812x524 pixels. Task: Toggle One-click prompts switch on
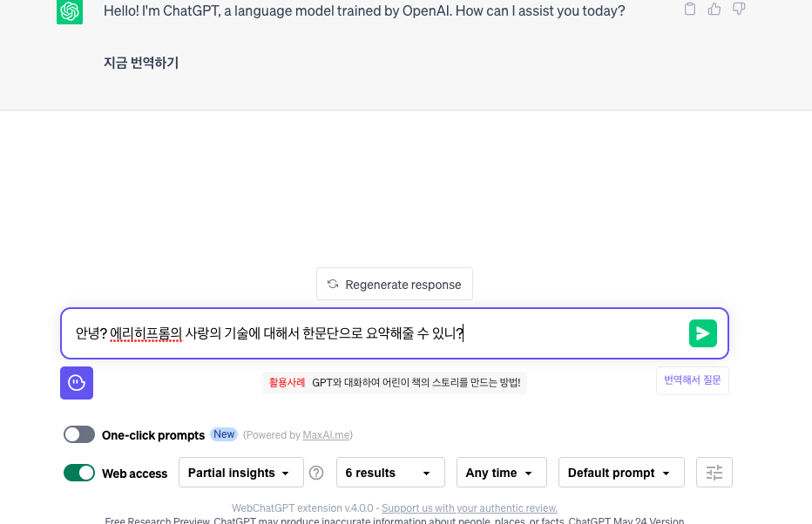(x=79, y=434)
